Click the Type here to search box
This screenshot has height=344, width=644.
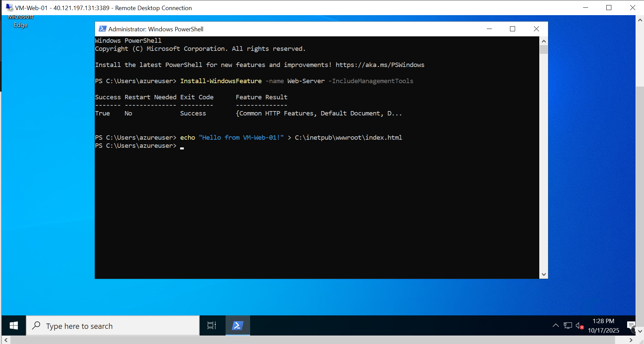click(113, 326)
